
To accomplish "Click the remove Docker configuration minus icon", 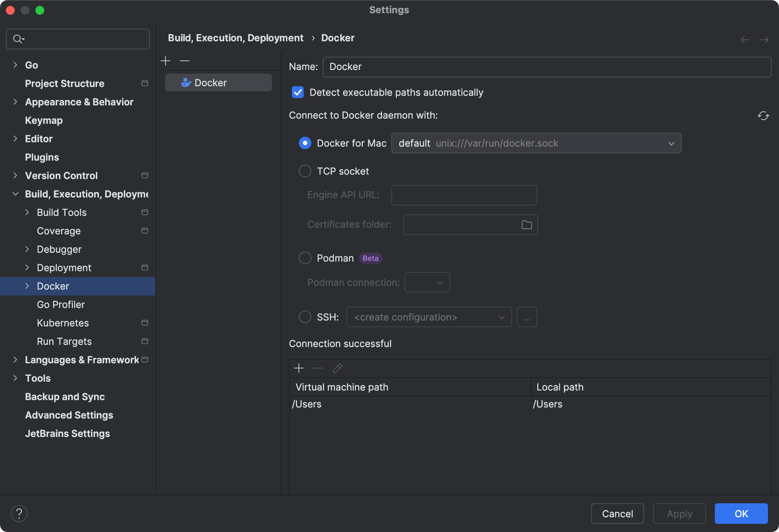I will coord(184,61).
